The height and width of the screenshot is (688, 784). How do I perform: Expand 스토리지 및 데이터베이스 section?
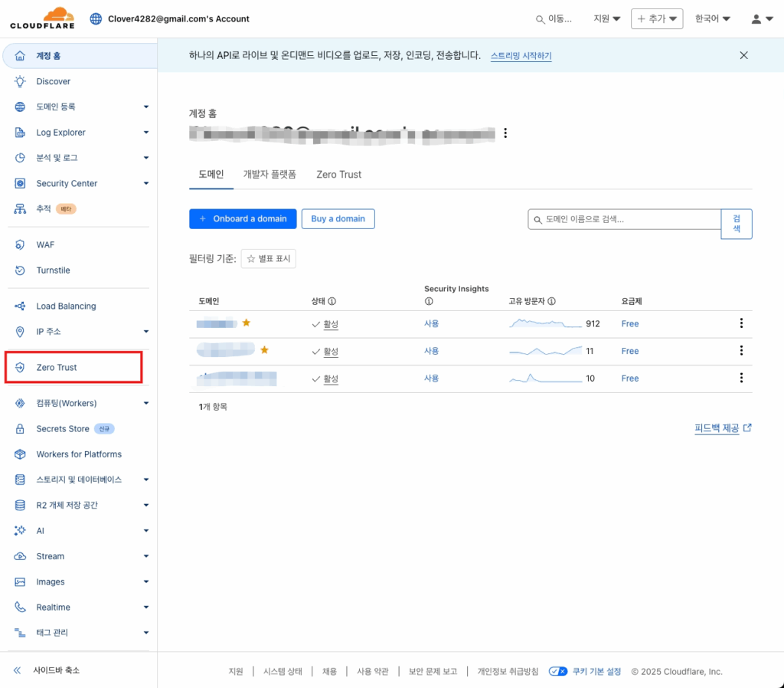tap(146, 480)
